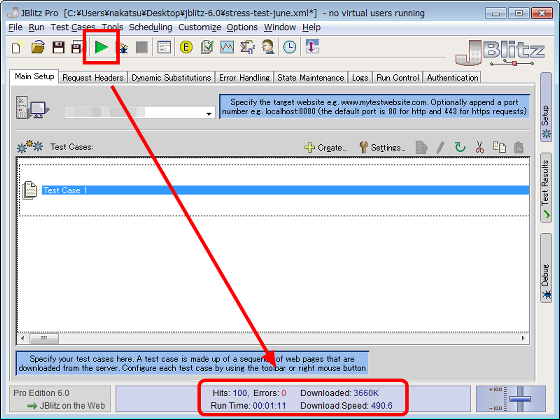Open the Options menu
The image size is (560, 420).
(242, 27)
